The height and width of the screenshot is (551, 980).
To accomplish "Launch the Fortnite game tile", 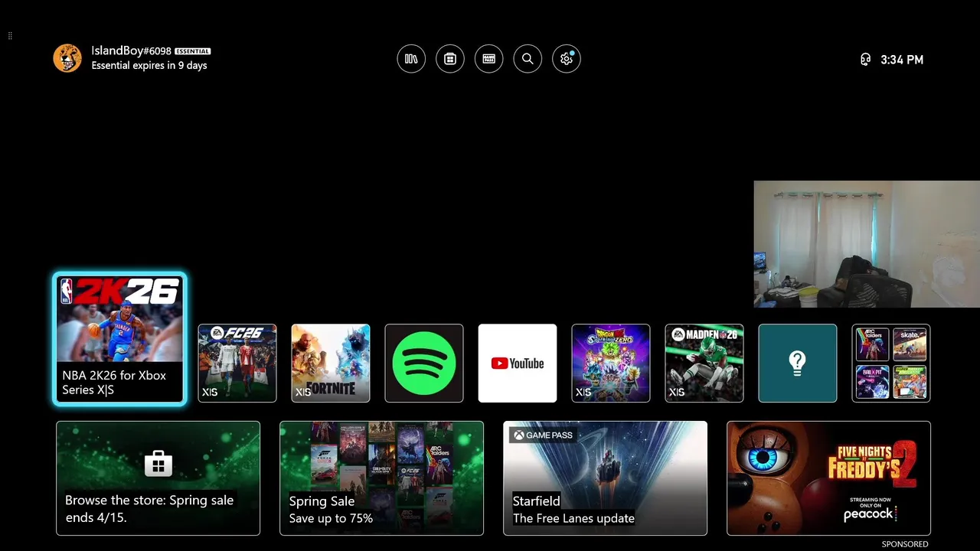I will [x=331, y=363].
